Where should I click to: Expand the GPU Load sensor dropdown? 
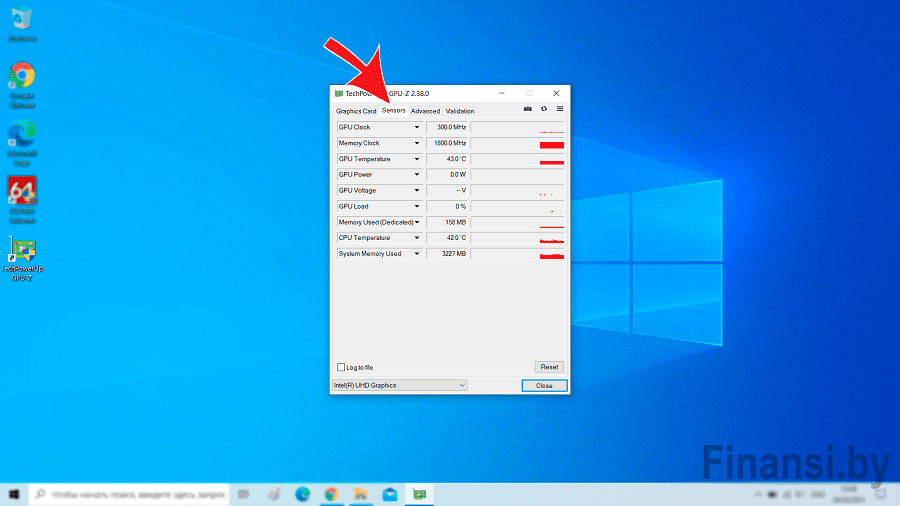point(417,207)
